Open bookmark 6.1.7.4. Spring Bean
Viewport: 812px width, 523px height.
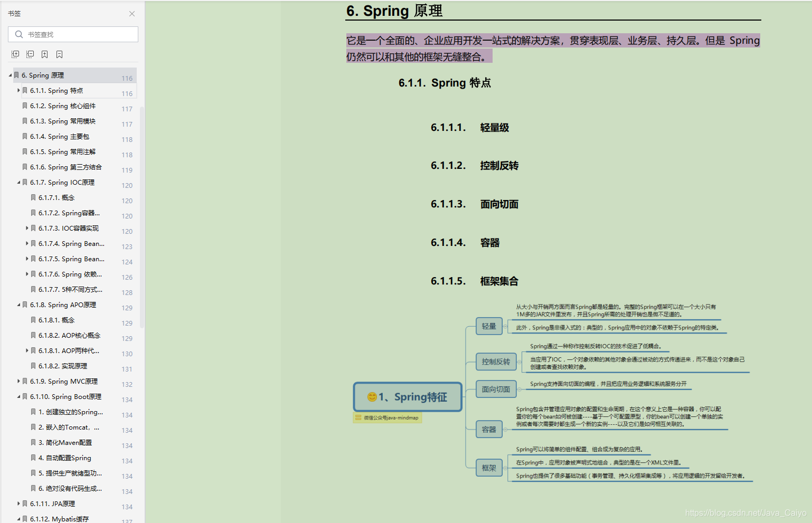pos(71,244)
